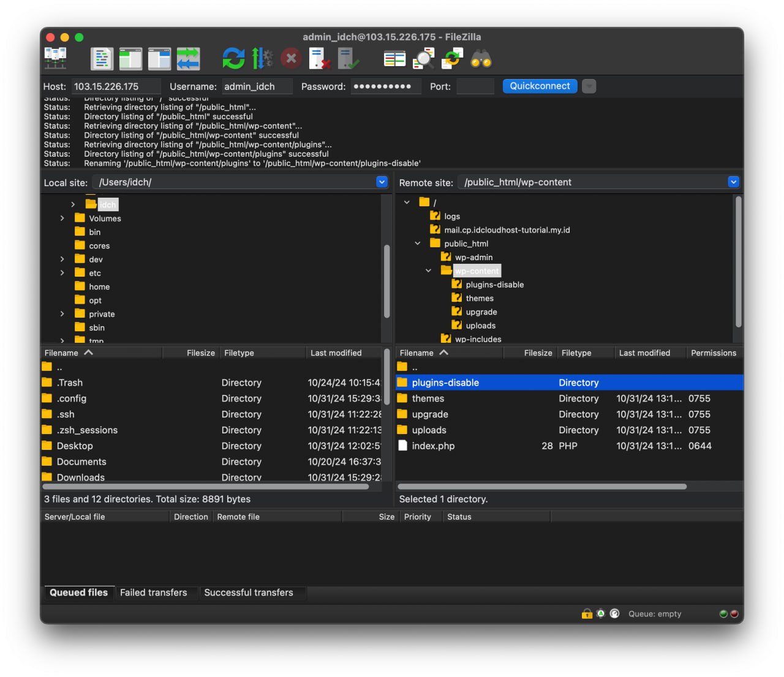Toggle the transfer queue display
Screen dimensions: 784x677
(x=188, y=59)
